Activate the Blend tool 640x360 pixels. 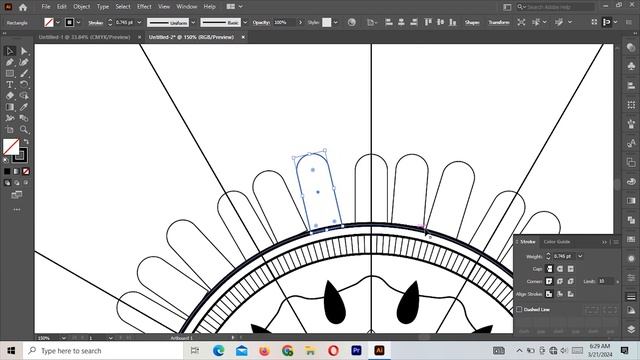[x=24, y=118]
